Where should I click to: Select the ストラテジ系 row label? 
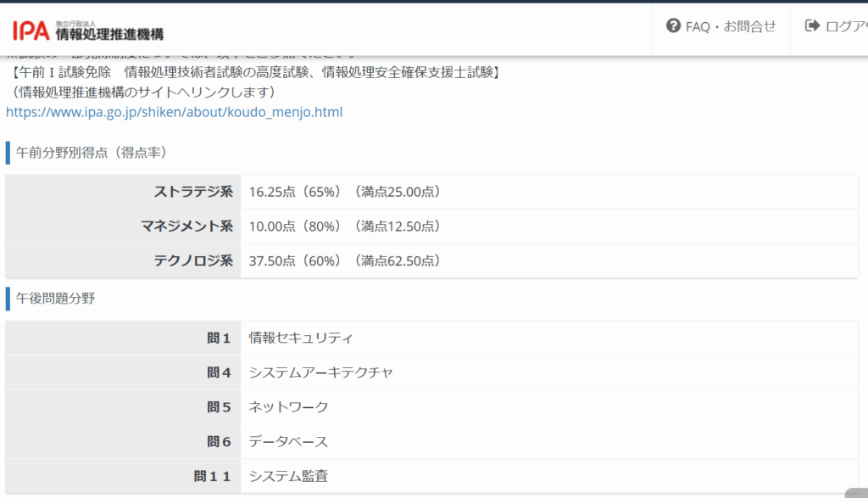pyautogui.click(x=192, y=192)
